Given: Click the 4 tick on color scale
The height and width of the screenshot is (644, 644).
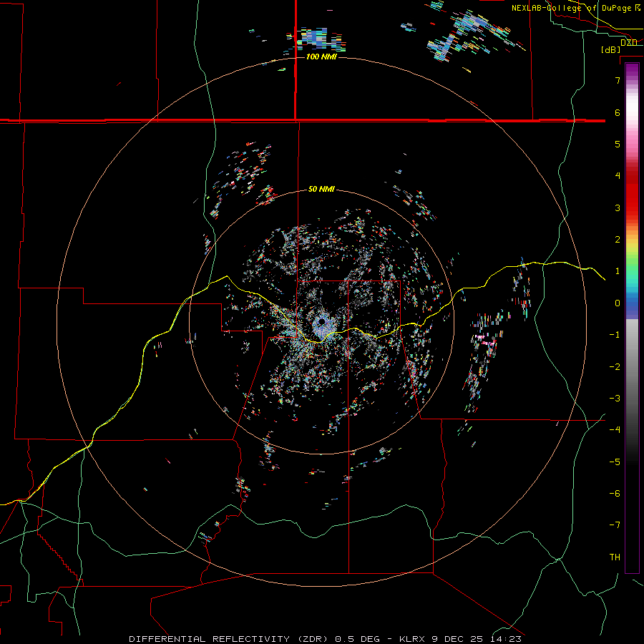Looking at the screenshot, I should (618, 176).
